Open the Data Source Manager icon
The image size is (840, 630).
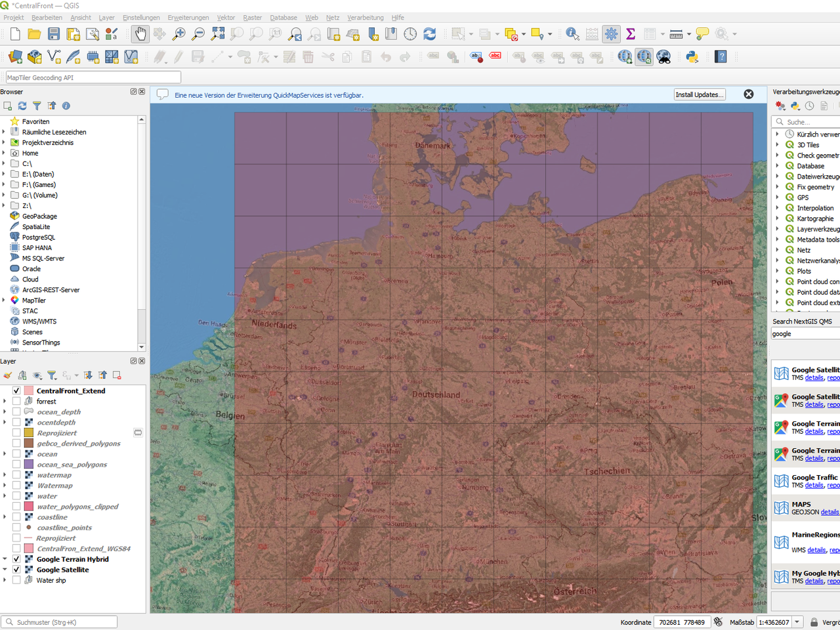pos(15,57)
